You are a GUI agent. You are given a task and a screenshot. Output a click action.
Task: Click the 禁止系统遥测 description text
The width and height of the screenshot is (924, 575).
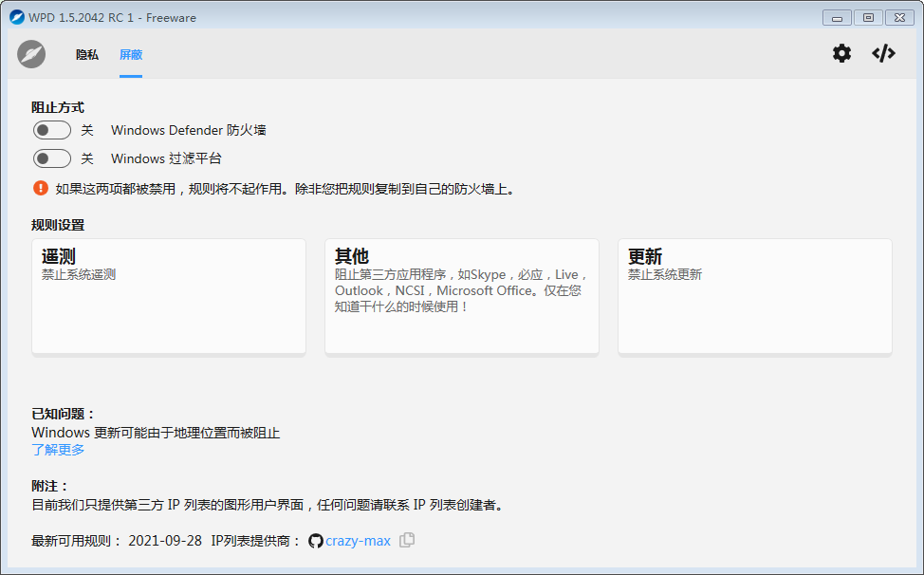pos(79,274)
